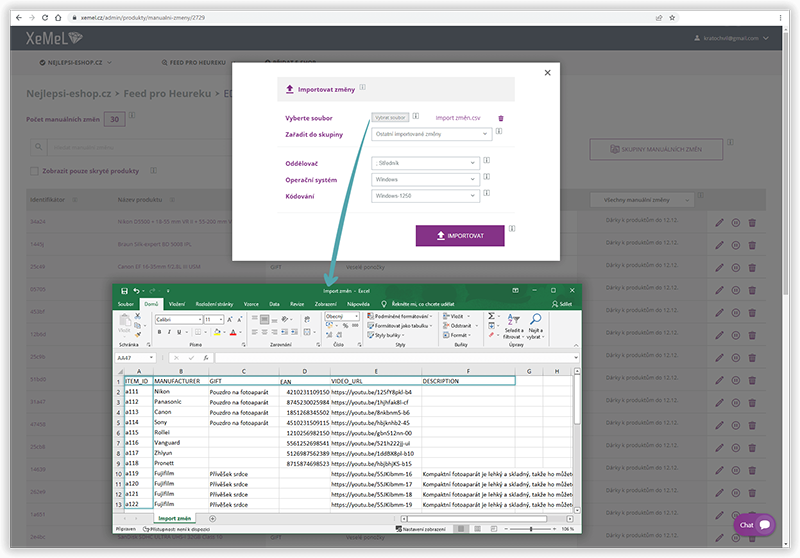
Task: Click the purple IMPORTOVAT button
Action: click(460, 236)
